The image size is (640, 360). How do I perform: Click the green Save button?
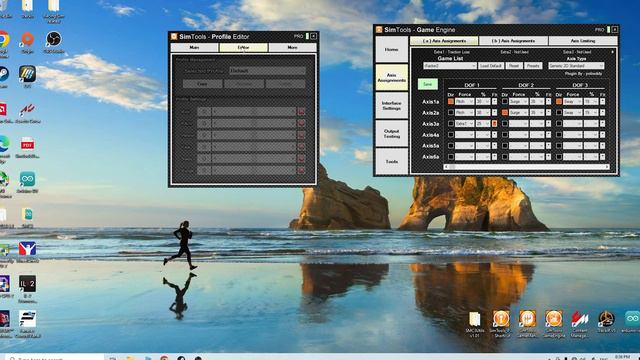pyautogui.click(x=427, y=84)
